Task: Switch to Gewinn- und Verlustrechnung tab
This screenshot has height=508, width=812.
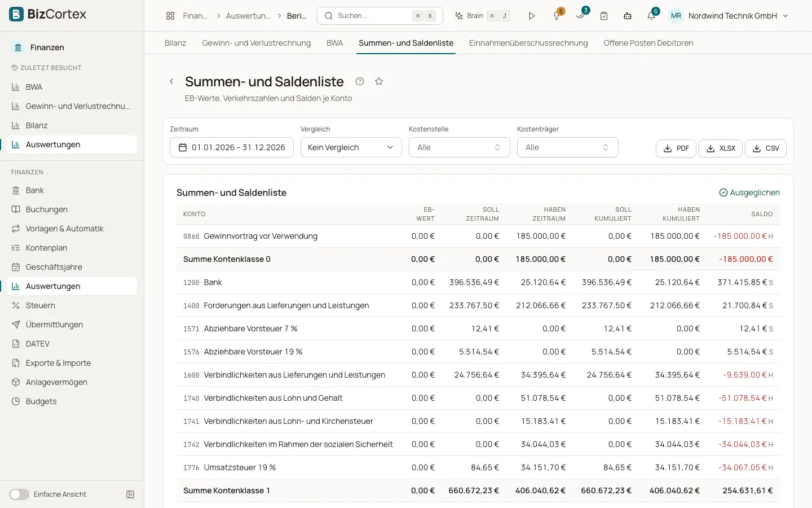Action: pyautogui.click(x=256, y=43)
